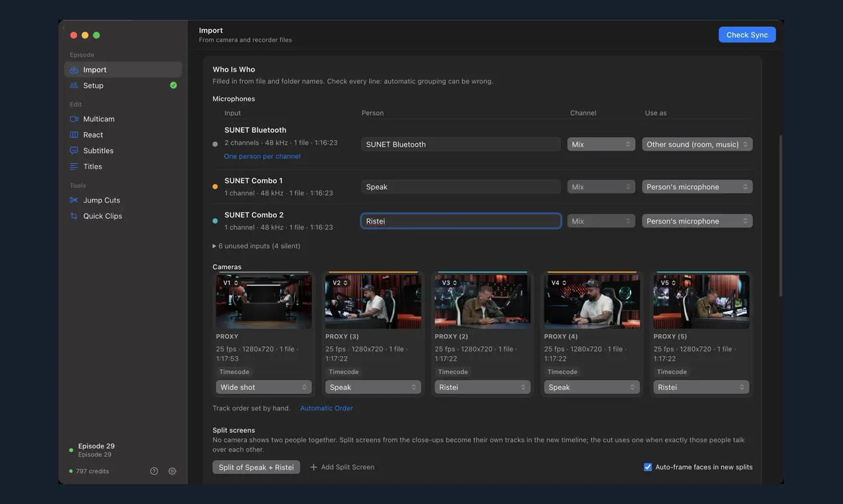The width and height of the screenshot is (843, 504).
Task: Open the Multicam section via its camera icon
Action: tap(74, 119)
